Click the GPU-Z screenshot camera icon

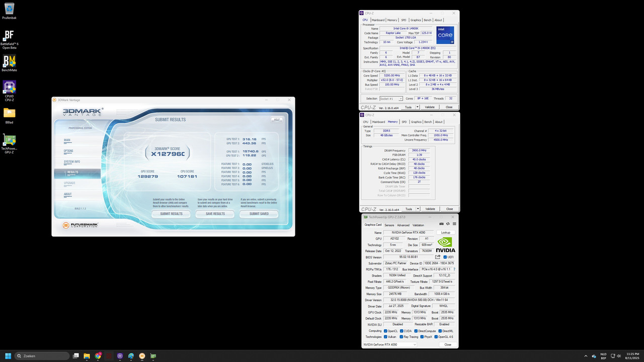click(x=442, y=224)
